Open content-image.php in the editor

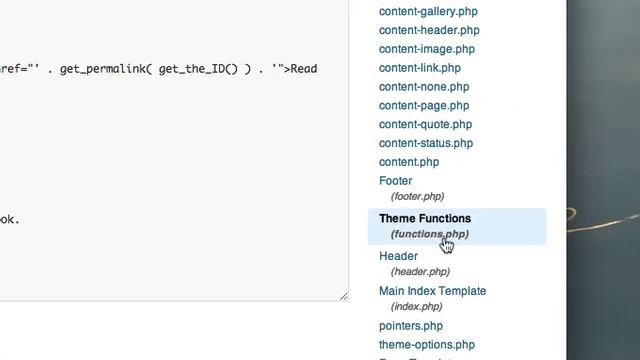pos(427,49)
